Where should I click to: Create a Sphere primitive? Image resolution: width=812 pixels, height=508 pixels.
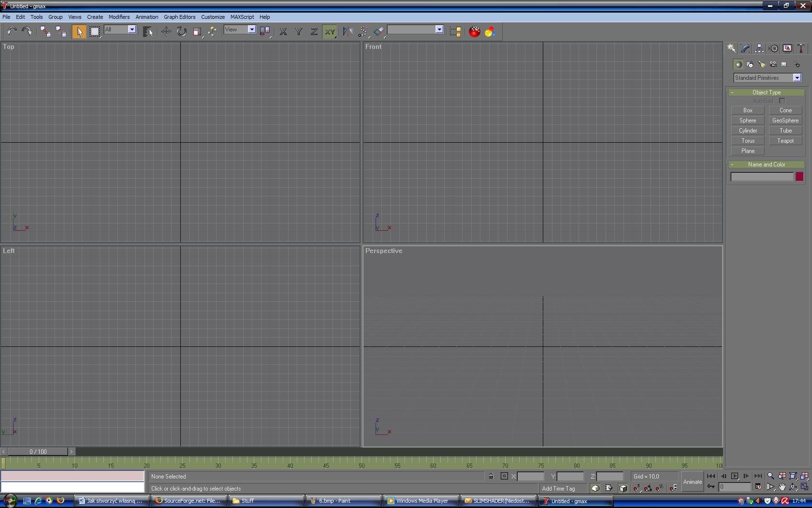pos(748,120)
